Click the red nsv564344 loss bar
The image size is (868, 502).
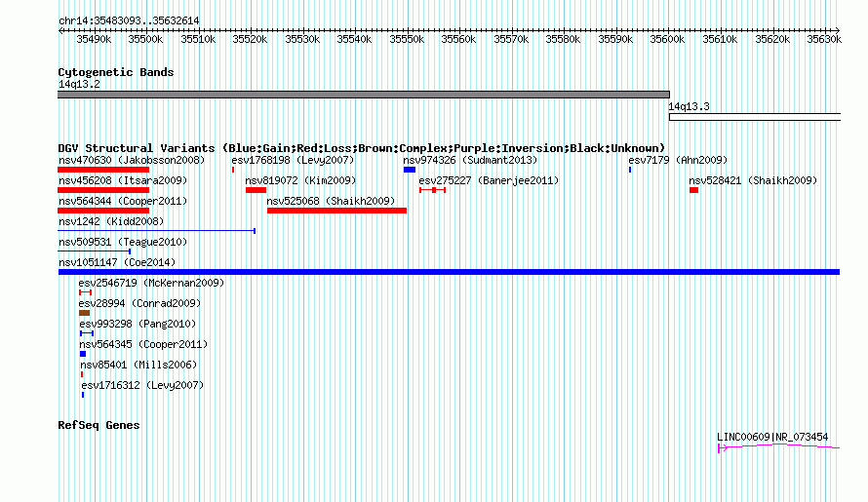[103, 211]
